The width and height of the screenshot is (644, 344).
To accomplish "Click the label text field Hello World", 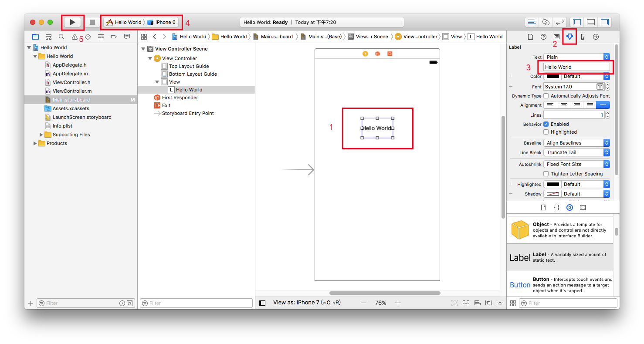I will coord(577,67).
